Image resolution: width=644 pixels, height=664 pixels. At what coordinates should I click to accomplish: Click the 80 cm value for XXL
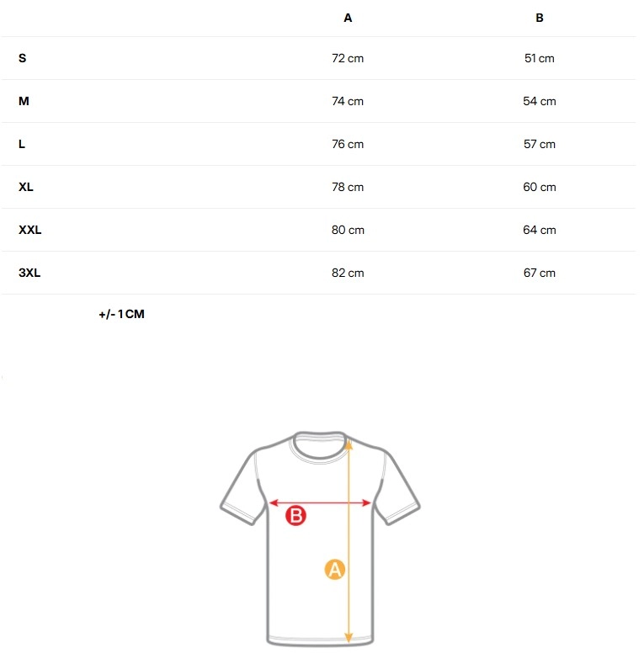coord(348,230)
